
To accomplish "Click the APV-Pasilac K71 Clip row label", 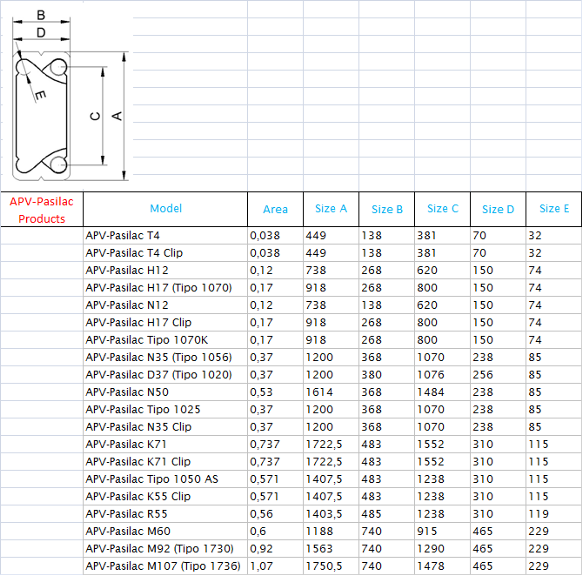I will point(166,461).
